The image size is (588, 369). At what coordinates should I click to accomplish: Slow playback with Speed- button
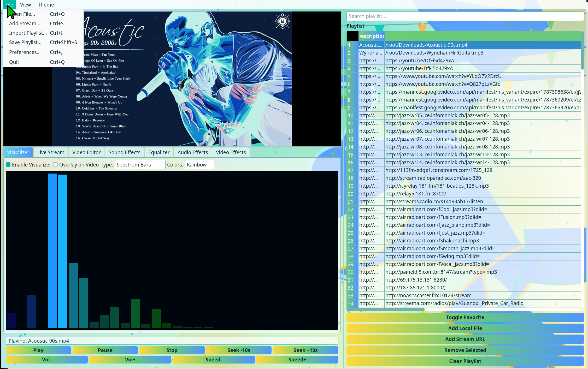coord(214,360)
